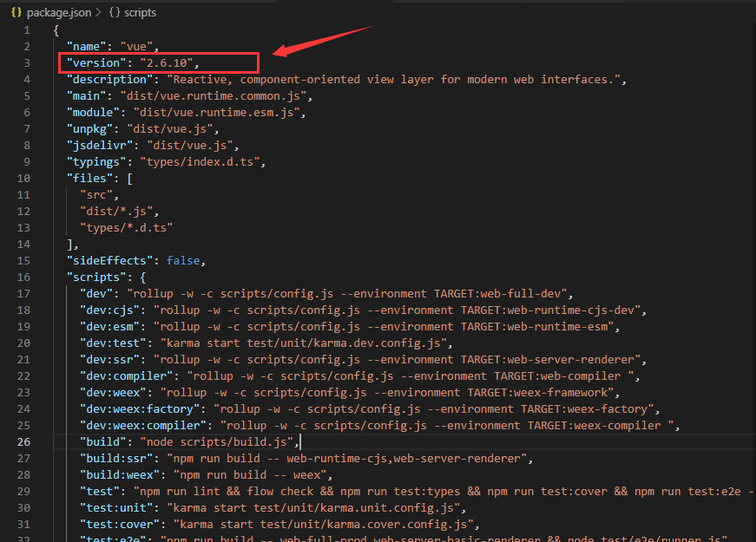Click the karma.dev.config.js command value
The height and width of the screenshot is (542, 756).
pyautogui.click(x=304, y=343)
